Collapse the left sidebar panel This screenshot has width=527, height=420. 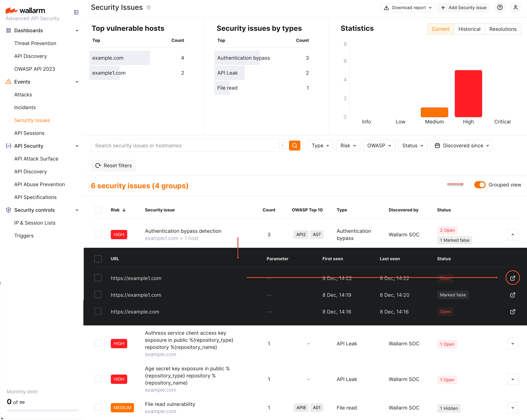(x=76, y=12)
